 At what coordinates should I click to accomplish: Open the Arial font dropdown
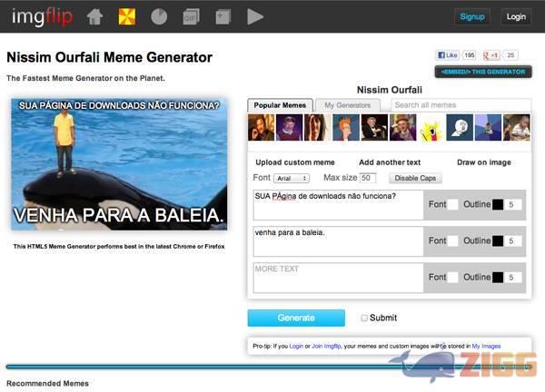tap(292, 178)
